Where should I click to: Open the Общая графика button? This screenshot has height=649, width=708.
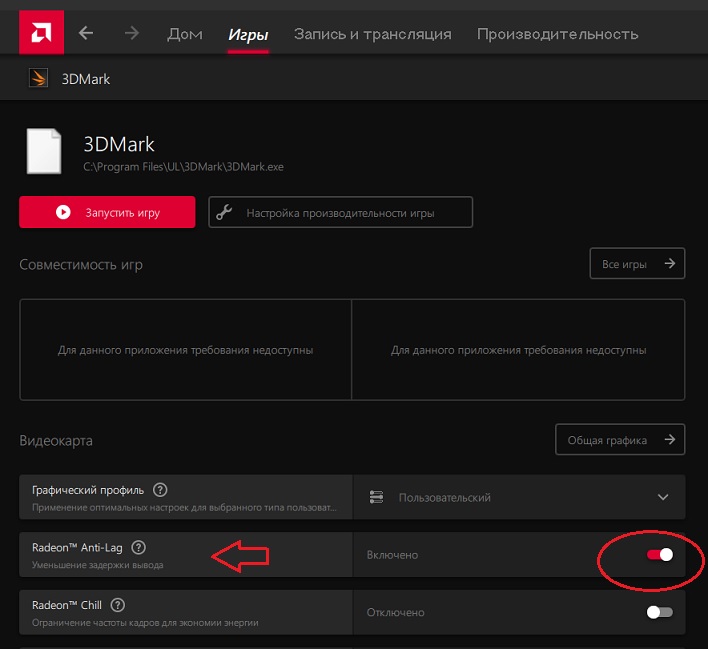[620, 439]
